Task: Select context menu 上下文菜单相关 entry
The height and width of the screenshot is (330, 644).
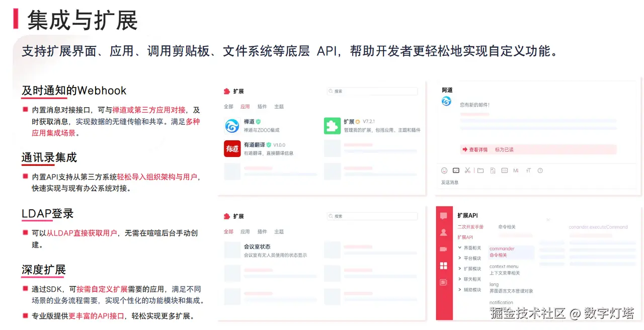Action: pos(505,270)
